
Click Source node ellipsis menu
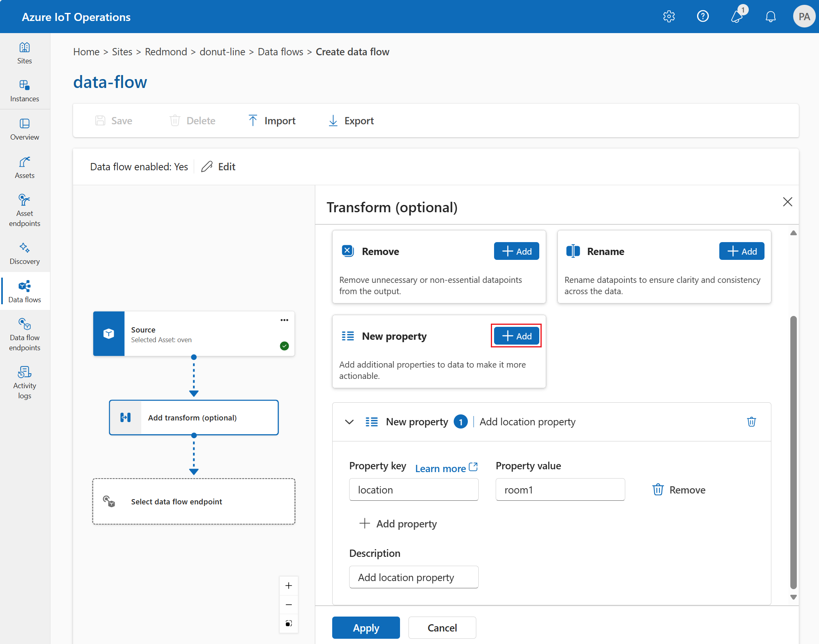coord(284,320)
